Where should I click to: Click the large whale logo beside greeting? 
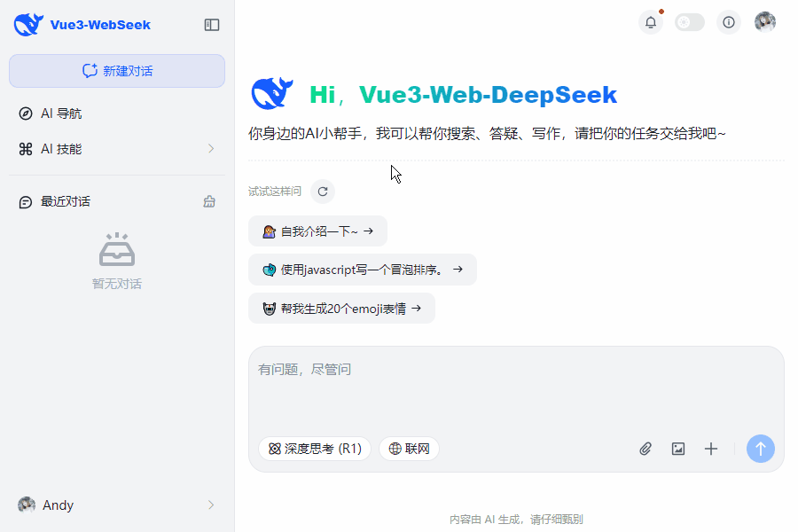click(272, 94)
